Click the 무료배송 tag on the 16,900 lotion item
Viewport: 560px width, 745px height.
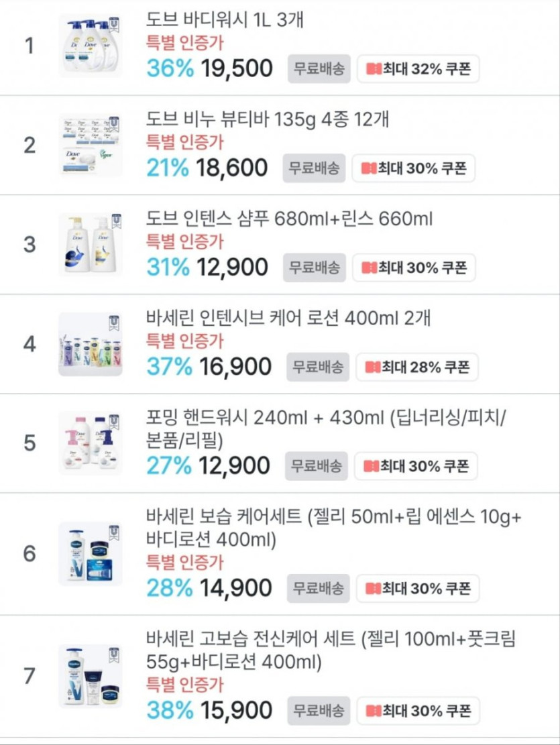(319, 367)
